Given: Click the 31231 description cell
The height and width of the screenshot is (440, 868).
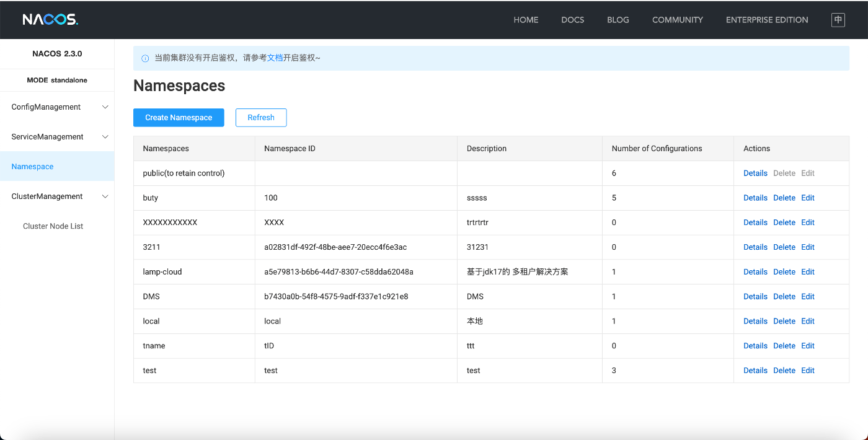Looking at the screenshot, I should pyautogui.click(x=529, y=247).
